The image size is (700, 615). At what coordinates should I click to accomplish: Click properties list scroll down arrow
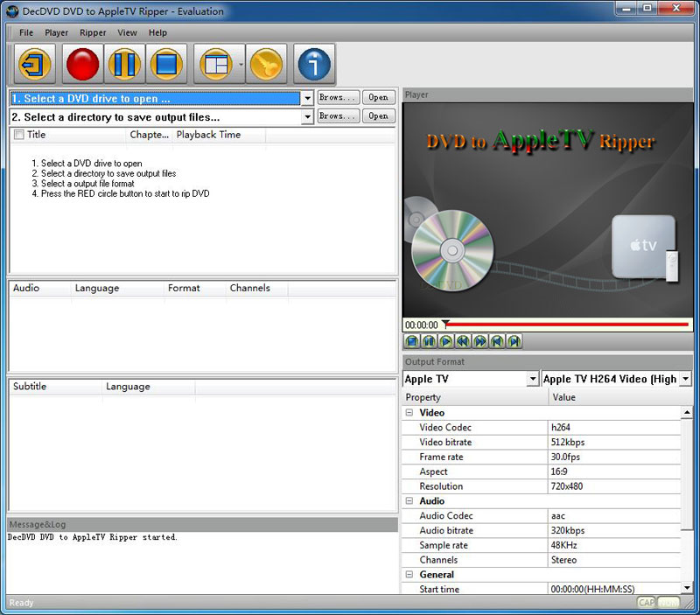click(687, 588)
